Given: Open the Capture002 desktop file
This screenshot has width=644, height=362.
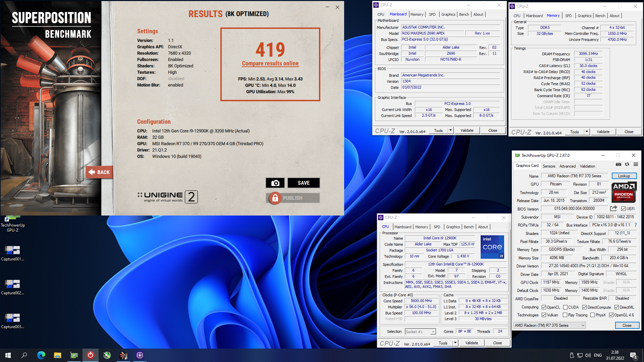Looking at the screenshot, I should 12,287.
